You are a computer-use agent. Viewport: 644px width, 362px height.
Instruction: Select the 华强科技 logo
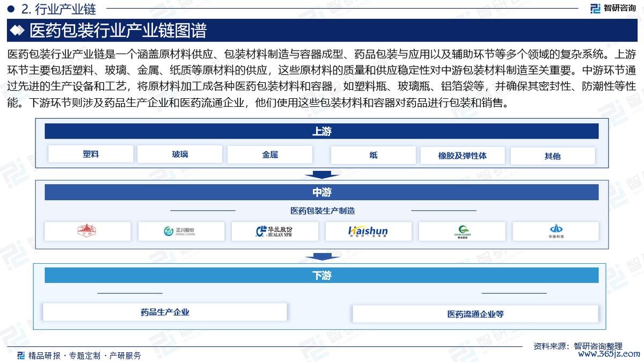coord(555,231)
